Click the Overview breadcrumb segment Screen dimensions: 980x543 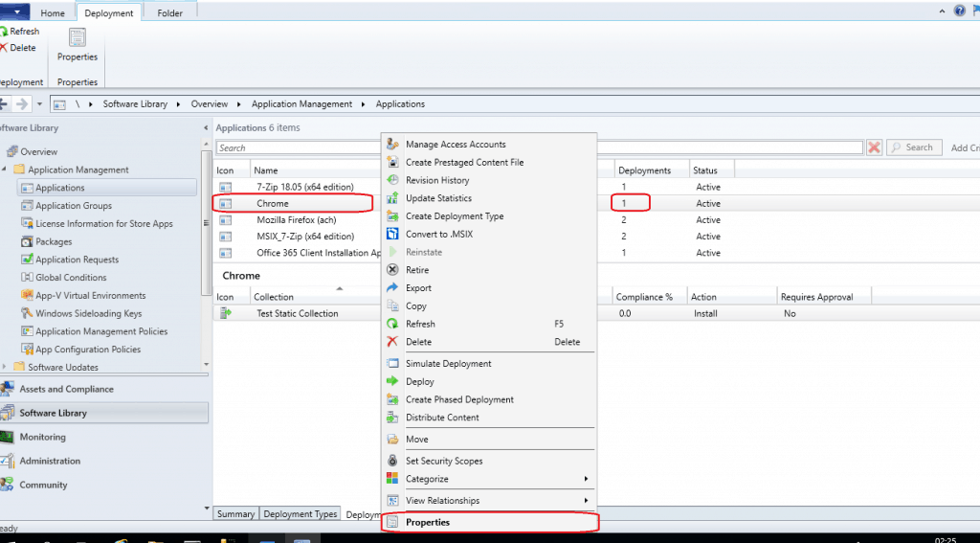[x=210, y=104]
